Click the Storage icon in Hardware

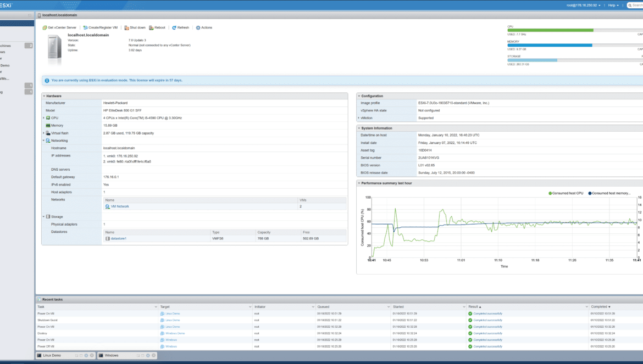tap(48, 217)
